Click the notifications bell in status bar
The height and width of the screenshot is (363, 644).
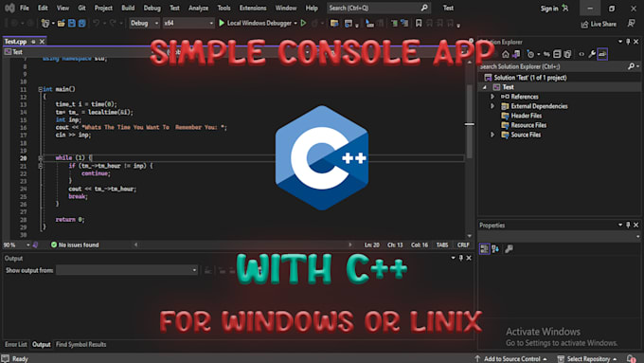(x=631, y=359)
